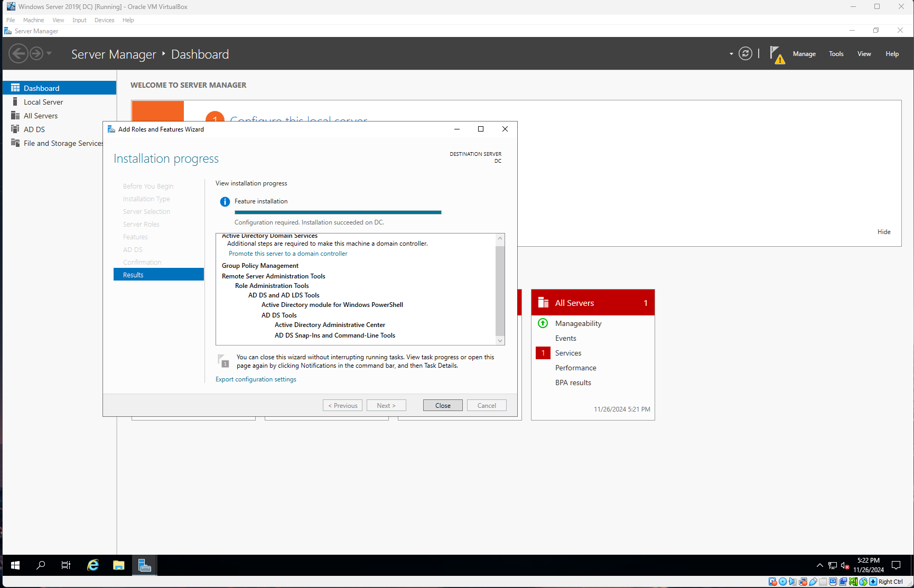The width and height of the screenshot is (914, 588).
Task: Open the Action Center notification icon
Action: point(896,565)
